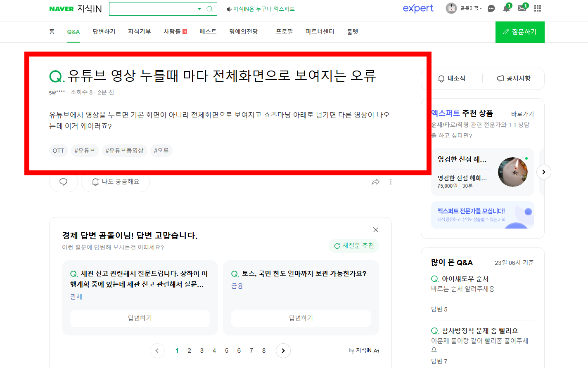
Task: Go to page 2 of recommendations
Action: [189, 351]
